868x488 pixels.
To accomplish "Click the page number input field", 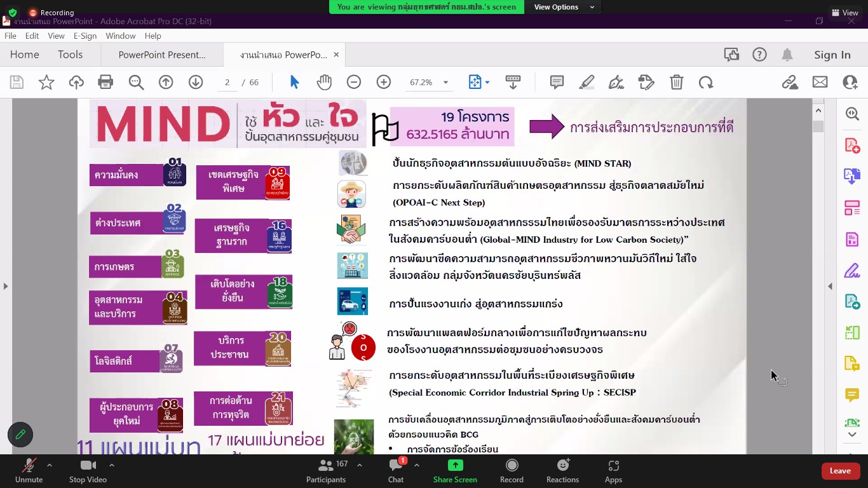I will coord(227,82).
